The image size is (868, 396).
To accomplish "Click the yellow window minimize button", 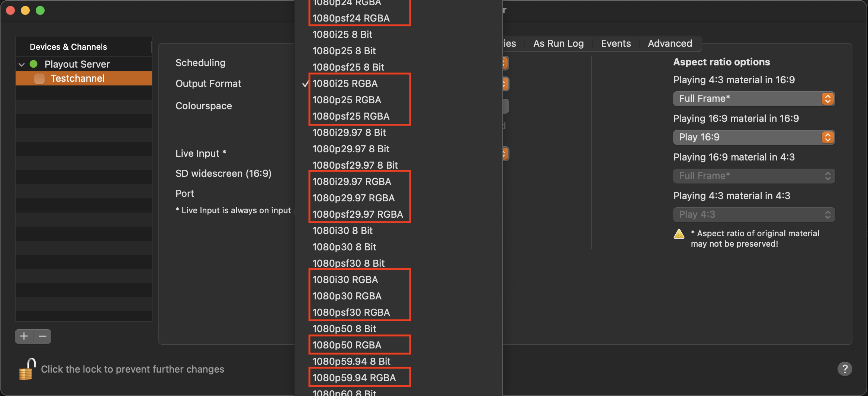I will [x=25, y=10].
